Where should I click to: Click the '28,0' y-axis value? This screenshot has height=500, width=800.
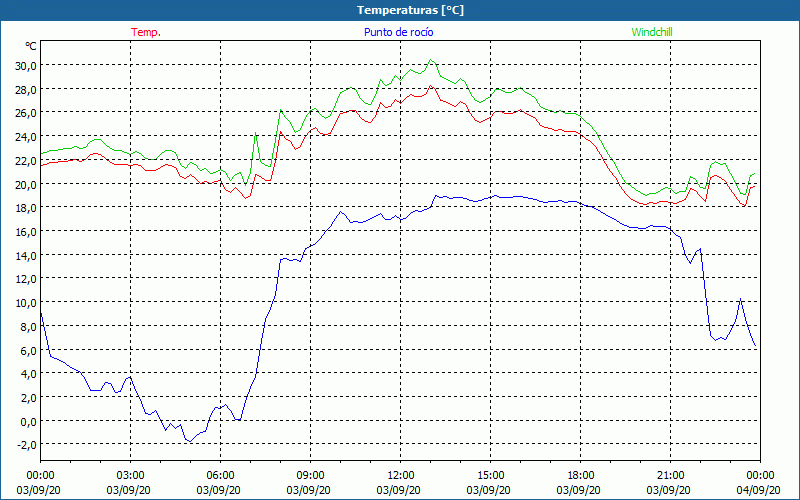pyautogui.click(x=26, y=89)
